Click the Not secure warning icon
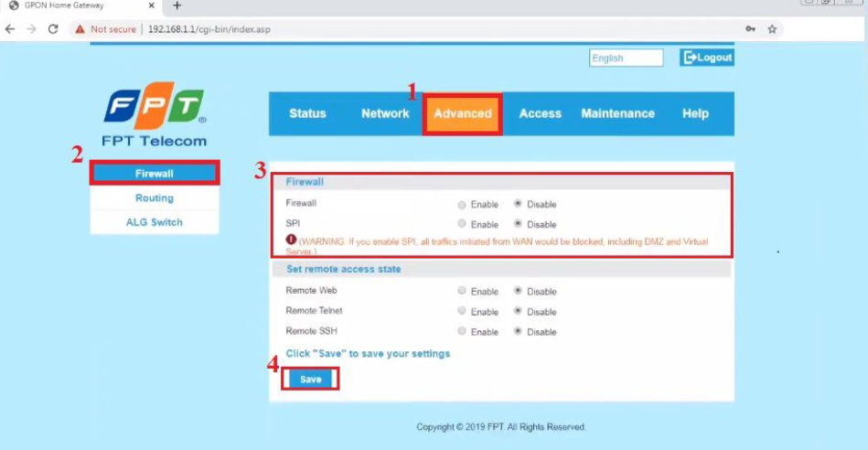Image resolution: width=868 pixels, height=450 pixels. [x=80, y=29]
